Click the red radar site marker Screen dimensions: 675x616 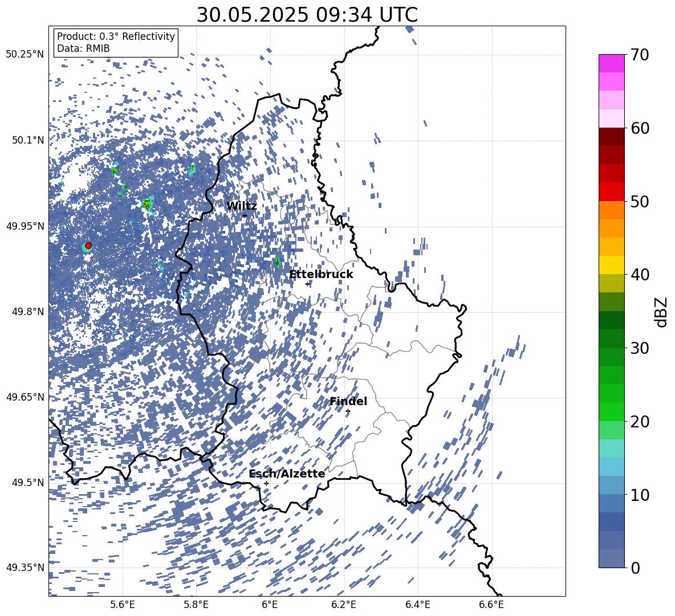point(88,246)
